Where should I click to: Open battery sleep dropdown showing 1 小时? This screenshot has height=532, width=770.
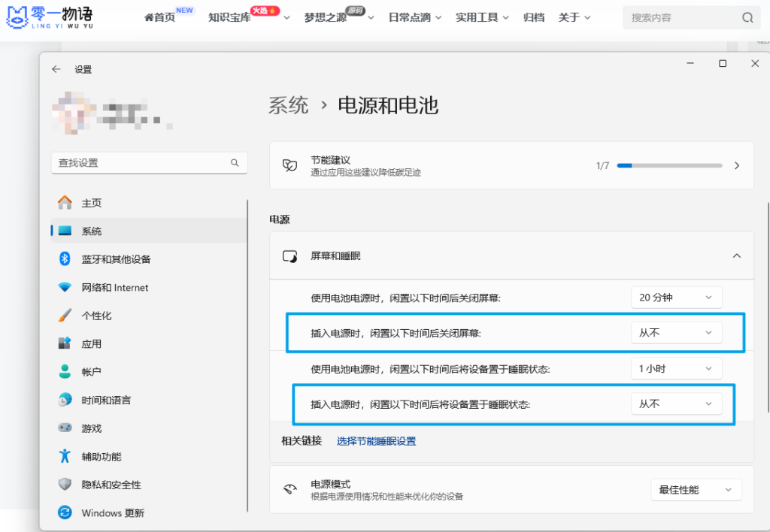pyautogui.click(x=676, y=369)
